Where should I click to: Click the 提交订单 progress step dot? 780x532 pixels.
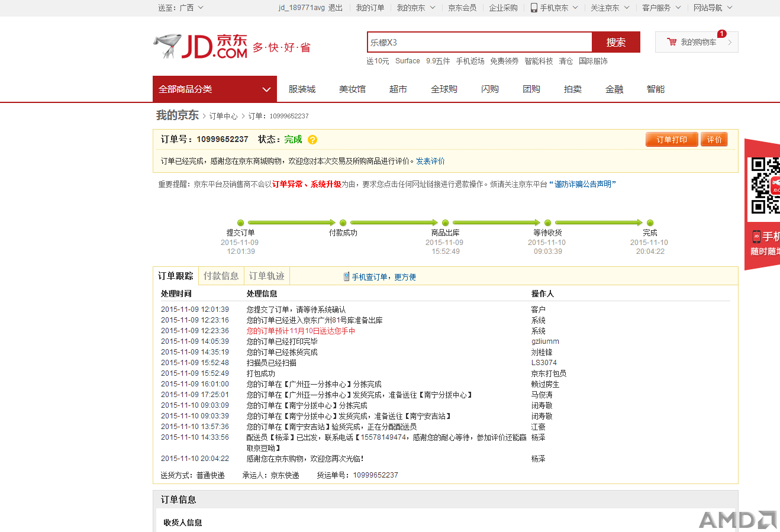[240, 223]
